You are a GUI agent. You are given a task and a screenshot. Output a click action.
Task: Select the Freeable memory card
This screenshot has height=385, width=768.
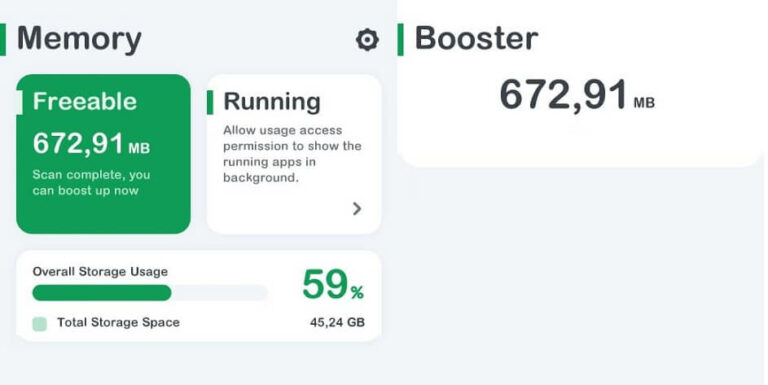103,154
